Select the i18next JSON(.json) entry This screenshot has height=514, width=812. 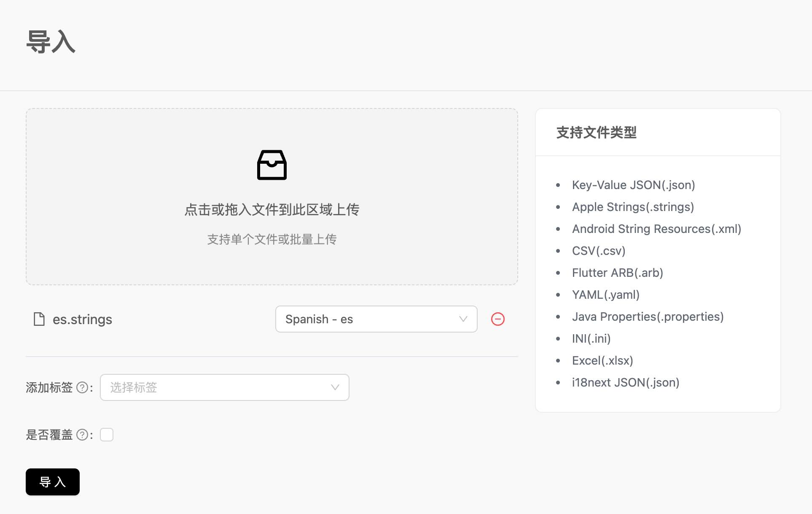[626, 382]
